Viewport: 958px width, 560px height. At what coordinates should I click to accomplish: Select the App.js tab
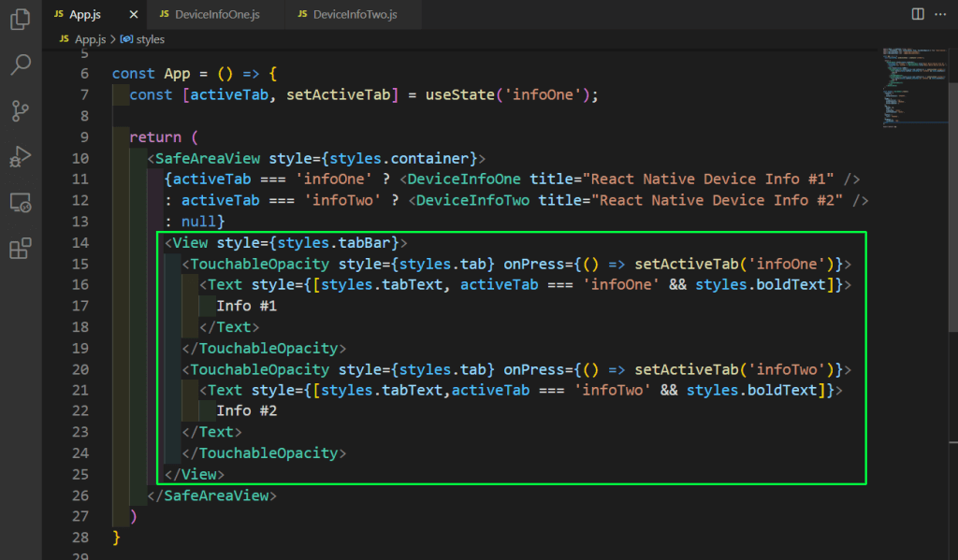pos(84,15)
